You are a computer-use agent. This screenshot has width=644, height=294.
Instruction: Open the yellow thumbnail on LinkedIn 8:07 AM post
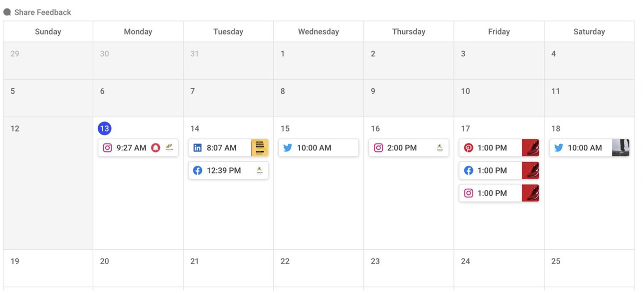click(x=260, y=147)
